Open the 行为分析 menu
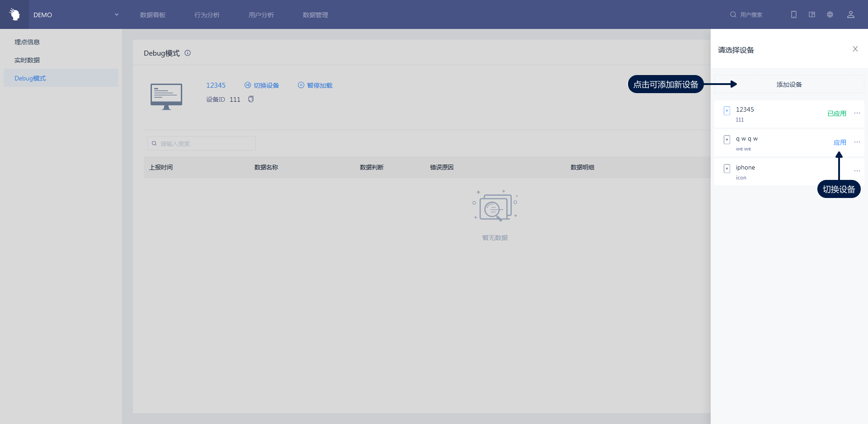Viewport: 868px width, 424px height. point(207,15)
